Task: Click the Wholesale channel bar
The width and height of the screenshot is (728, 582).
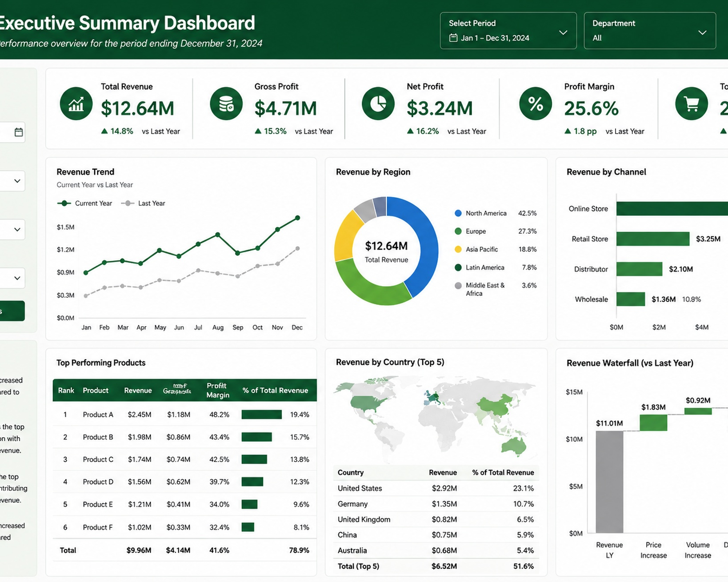Action: coord(631,299)
